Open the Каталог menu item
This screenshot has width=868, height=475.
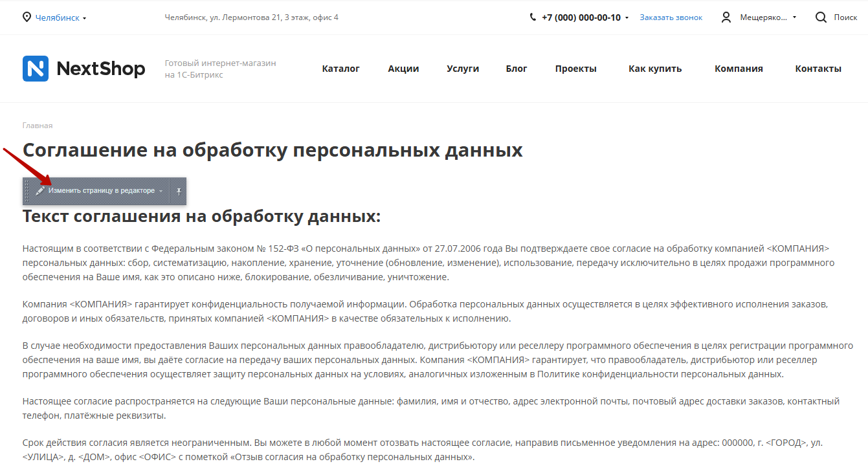point(340,69)
